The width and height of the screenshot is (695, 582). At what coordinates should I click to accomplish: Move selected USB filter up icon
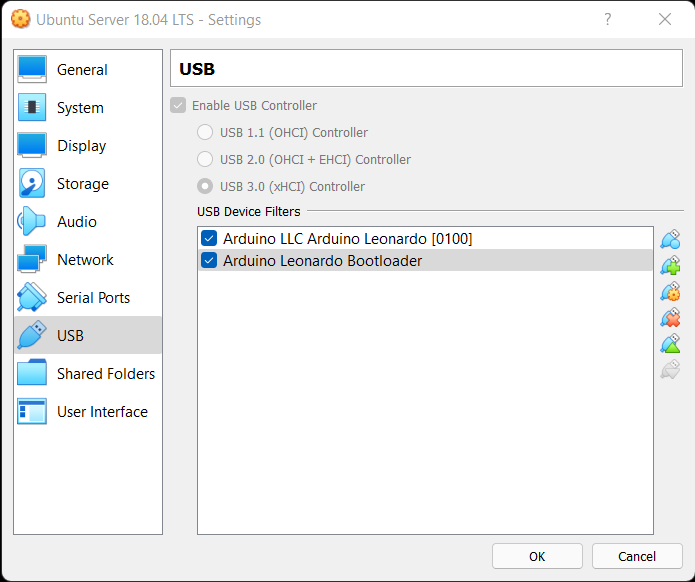click(x=670, y=344)
